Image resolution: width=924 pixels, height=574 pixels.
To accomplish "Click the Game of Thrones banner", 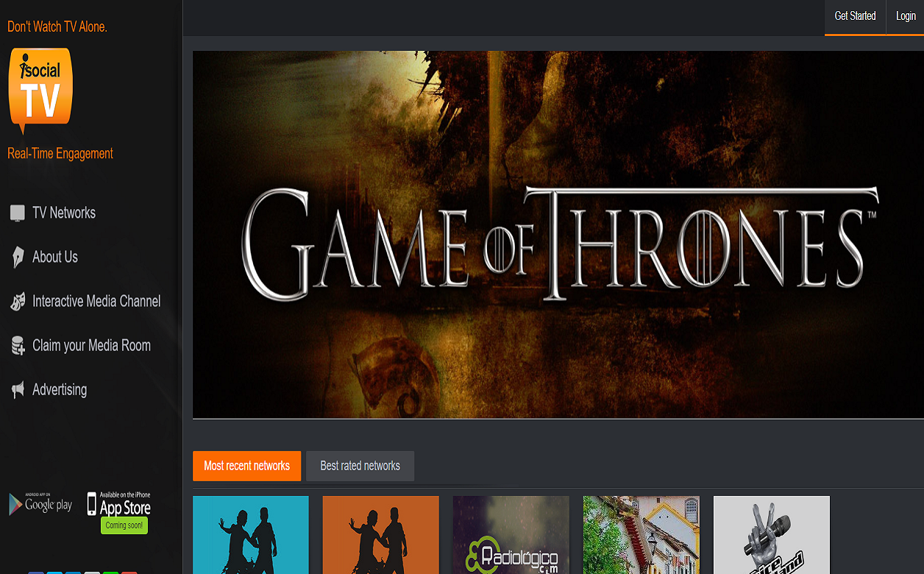I will point(558,235).
